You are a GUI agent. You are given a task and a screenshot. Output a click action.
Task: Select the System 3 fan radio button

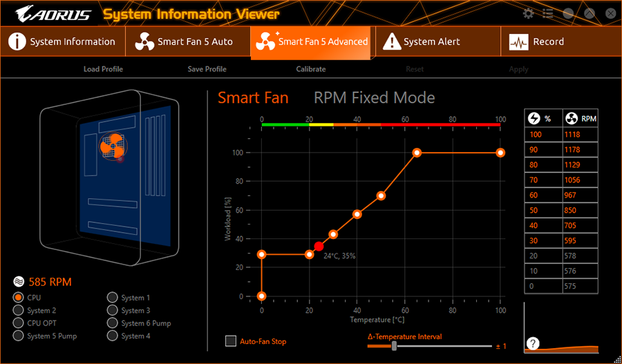point(112,309)
